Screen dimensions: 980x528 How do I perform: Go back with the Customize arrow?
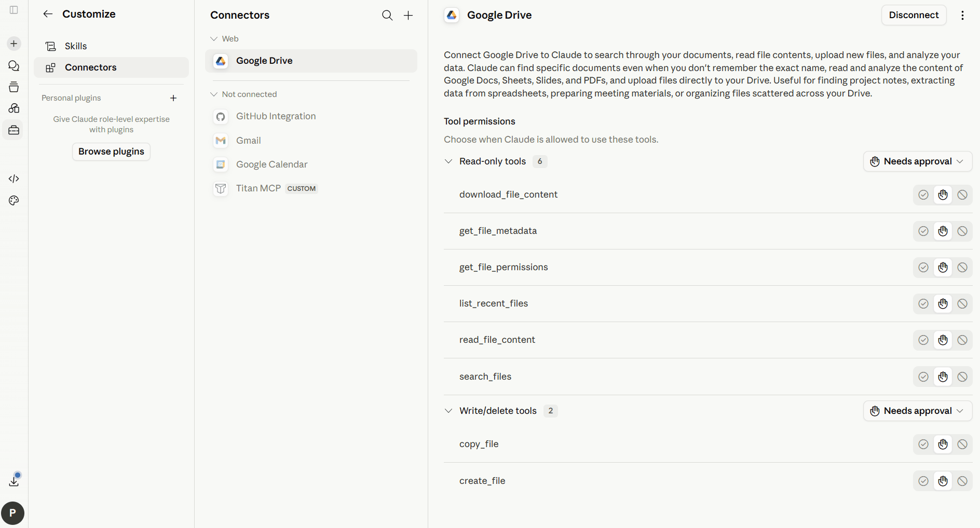(x=48, y=14)
